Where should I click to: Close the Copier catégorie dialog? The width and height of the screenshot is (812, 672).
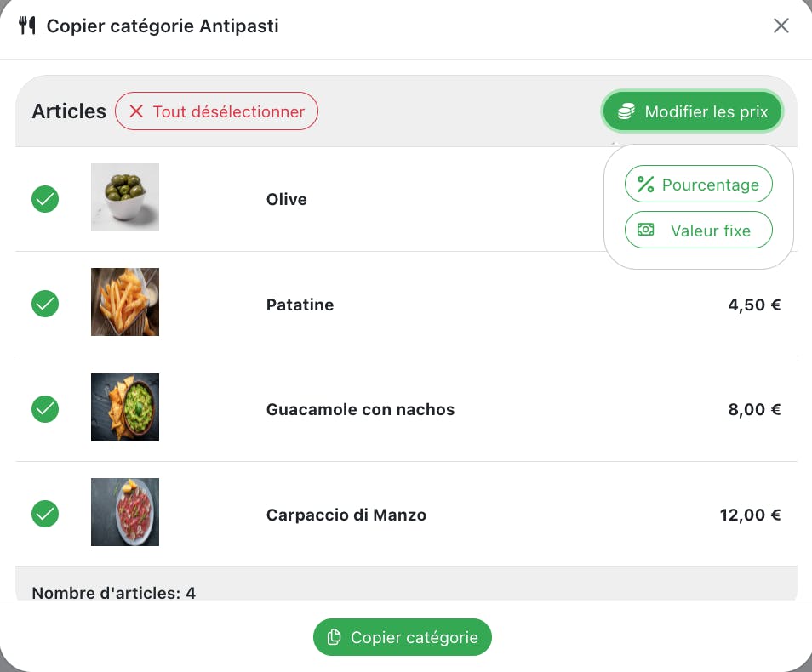[x=781, y=26]
